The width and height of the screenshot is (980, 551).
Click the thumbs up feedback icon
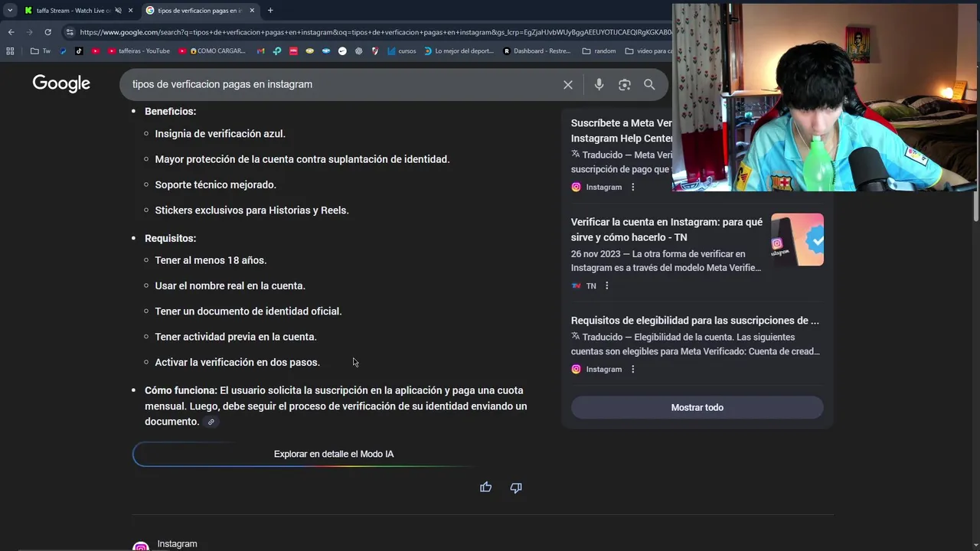[485, 487]
